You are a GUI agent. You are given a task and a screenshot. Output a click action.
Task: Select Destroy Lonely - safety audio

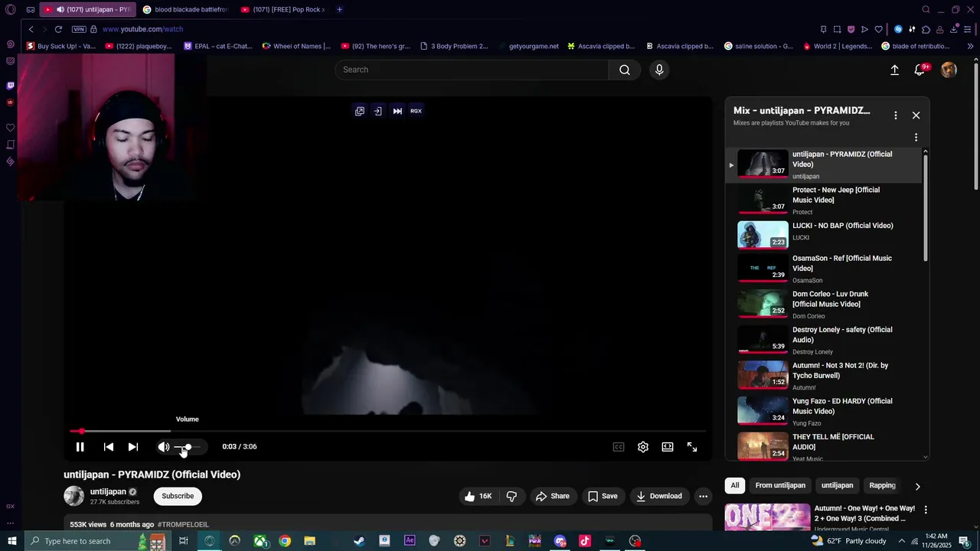pyautogui.click(x=823, y=341)
